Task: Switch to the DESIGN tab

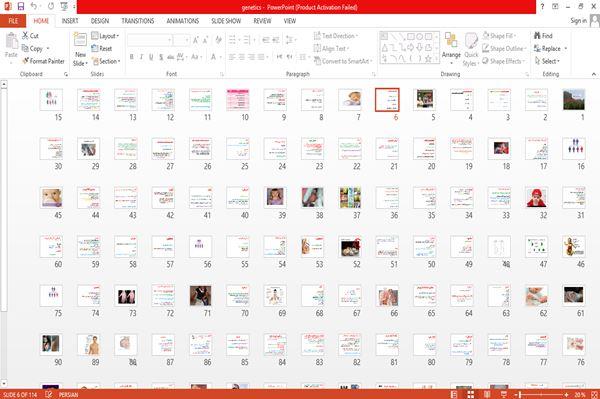Action: (100, 21)
